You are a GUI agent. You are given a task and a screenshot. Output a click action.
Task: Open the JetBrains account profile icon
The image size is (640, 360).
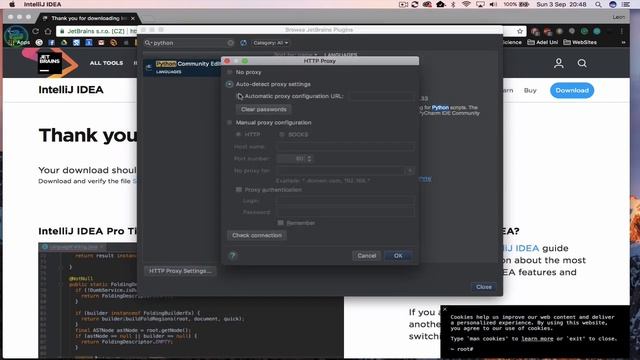pos(558,63)
